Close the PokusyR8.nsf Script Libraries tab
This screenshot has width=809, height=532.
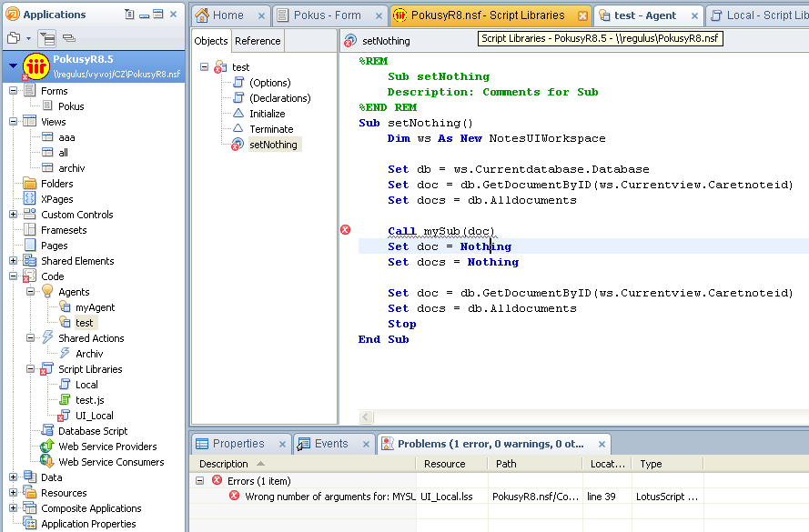[x=582, y=15]
